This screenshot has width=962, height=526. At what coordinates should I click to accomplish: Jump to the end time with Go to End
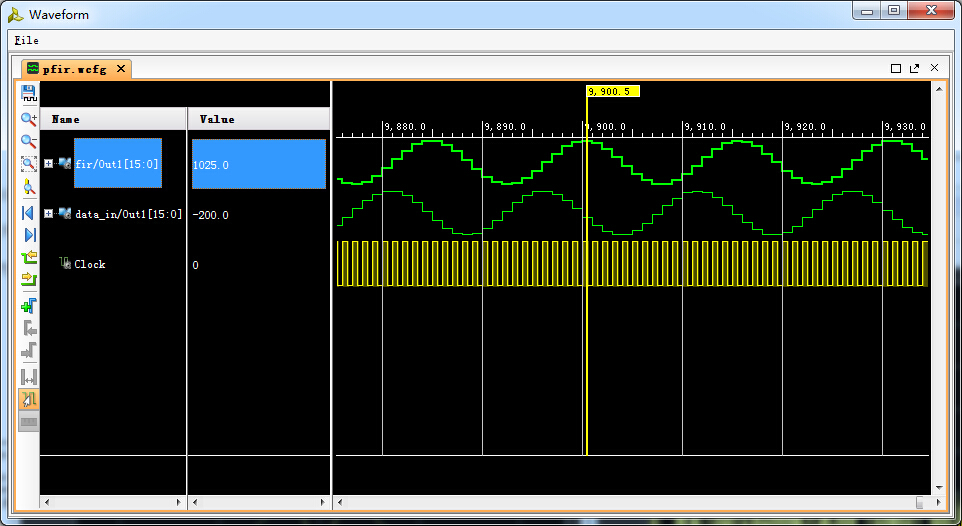tap(29, 234)
